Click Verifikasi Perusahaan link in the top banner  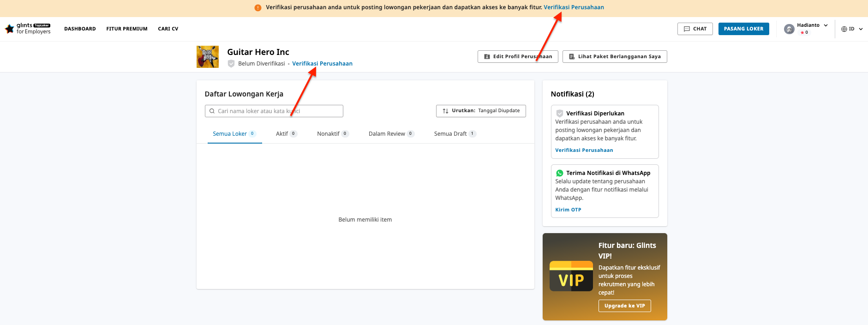click(x=574, y=7)
